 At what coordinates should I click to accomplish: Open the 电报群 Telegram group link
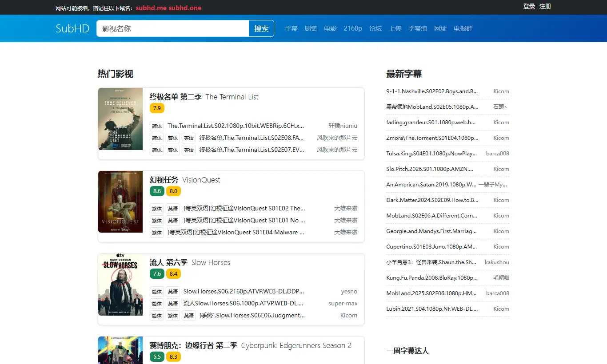pyautogui.click(x=463, y=28)
